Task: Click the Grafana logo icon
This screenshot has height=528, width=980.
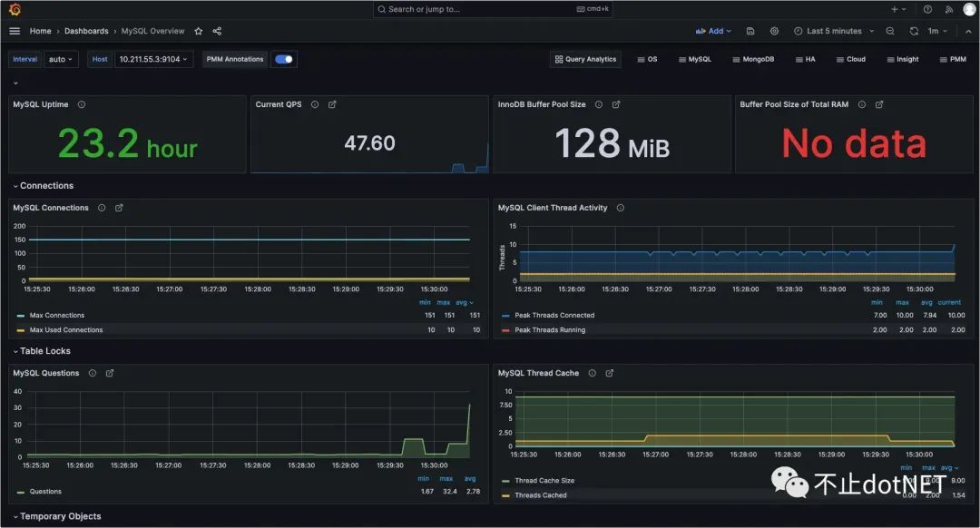Action: click(x=15, y=9)
